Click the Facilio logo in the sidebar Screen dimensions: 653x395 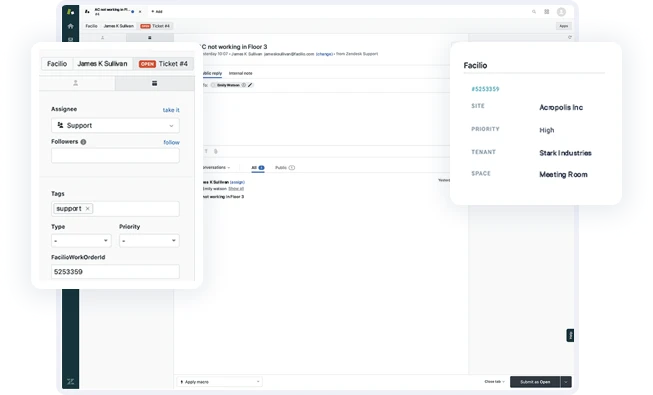click(x=70, y=12)
